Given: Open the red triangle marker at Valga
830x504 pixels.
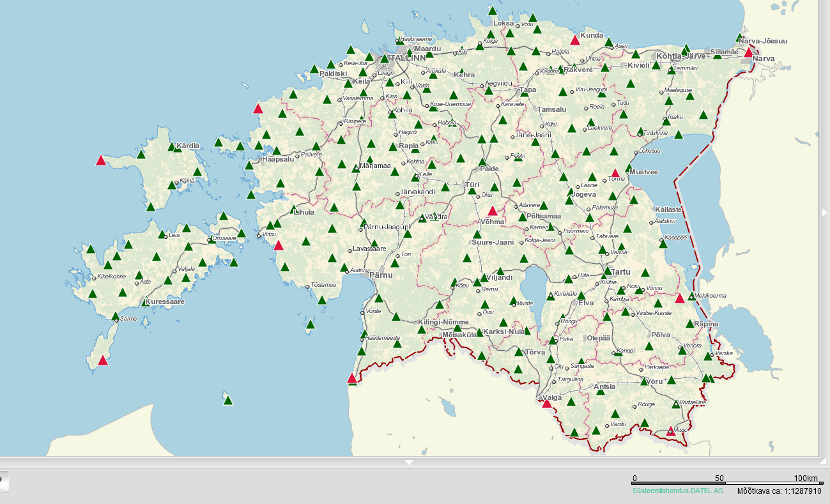Looking at the screenshot, I should (x=546, y=403).
